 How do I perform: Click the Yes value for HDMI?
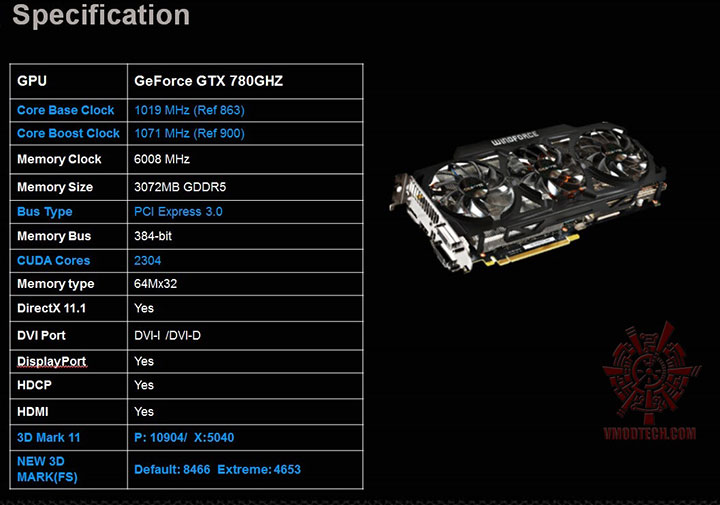coord(144,412)
